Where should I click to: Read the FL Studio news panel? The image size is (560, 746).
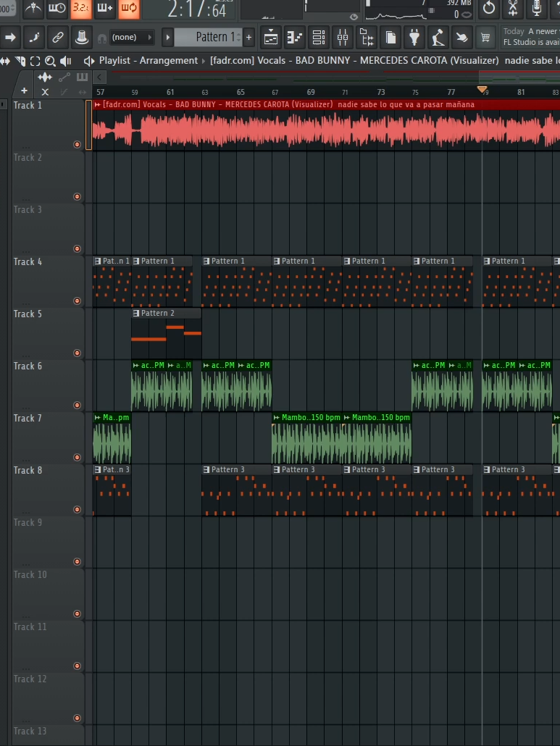pyautogui.click(x=530, y=37)
